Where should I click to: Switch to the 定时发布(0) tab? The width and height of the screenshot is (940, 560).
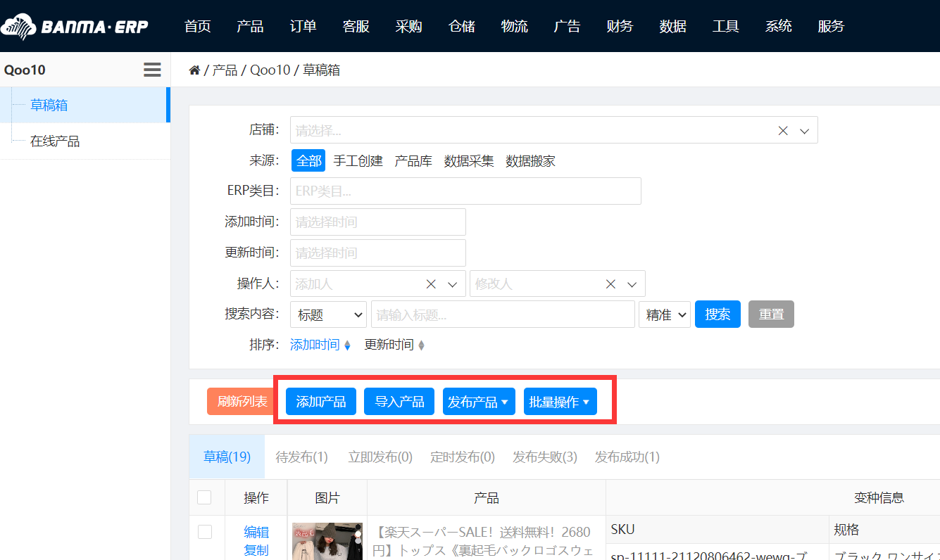coord(463,457)
